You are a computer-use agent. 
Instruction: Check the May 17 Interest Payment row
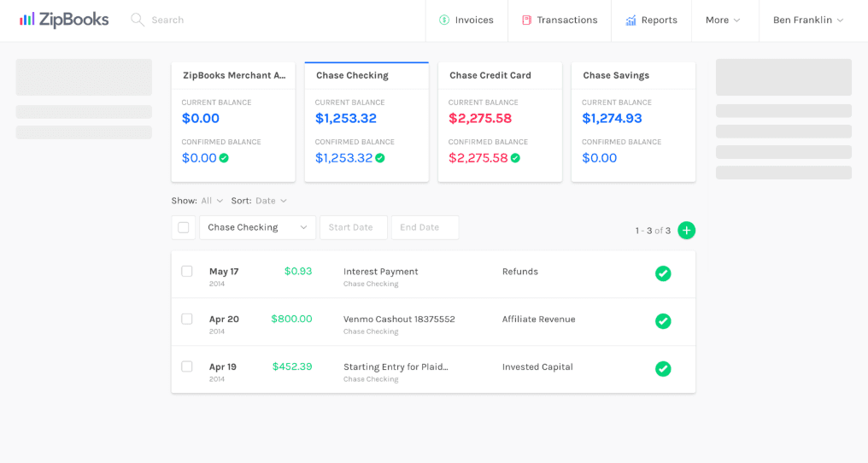pos(187,272)
